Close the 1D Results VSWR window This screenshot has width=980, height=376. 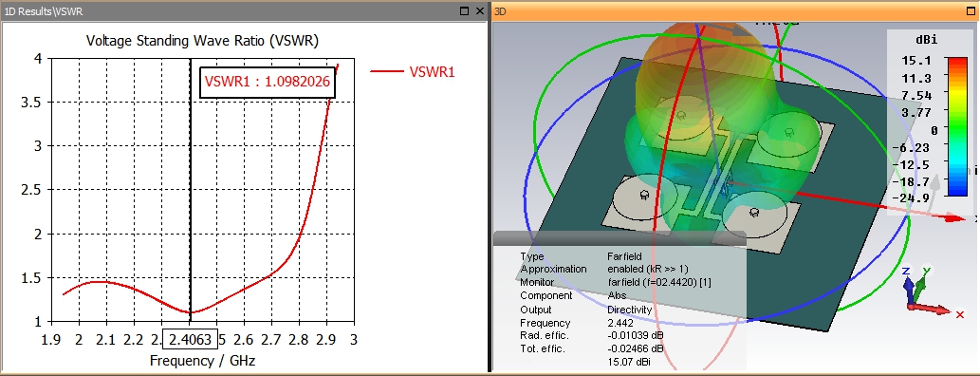479,10
